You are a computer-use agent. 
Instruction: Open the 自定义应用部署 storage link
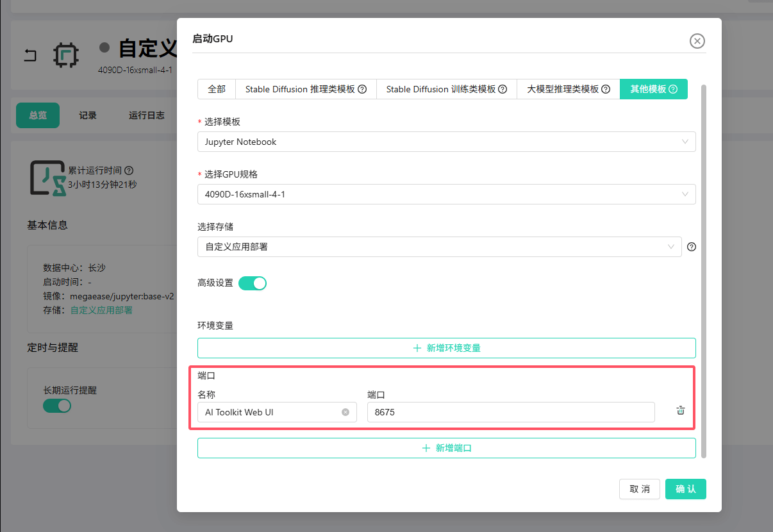coord(101,310)
